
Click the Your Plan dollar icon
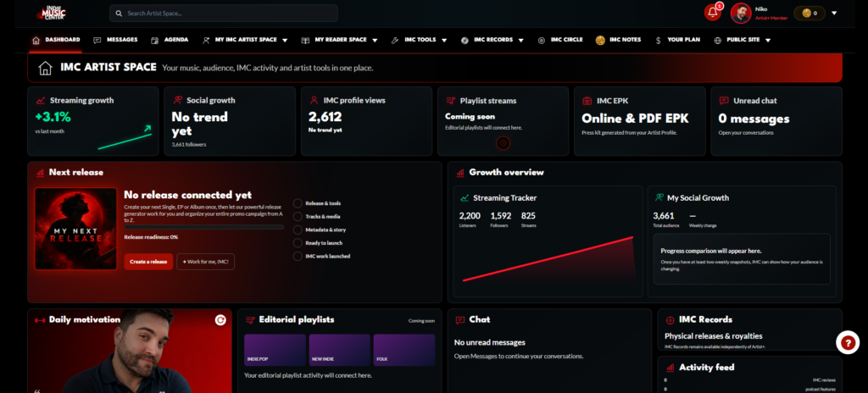658,40
